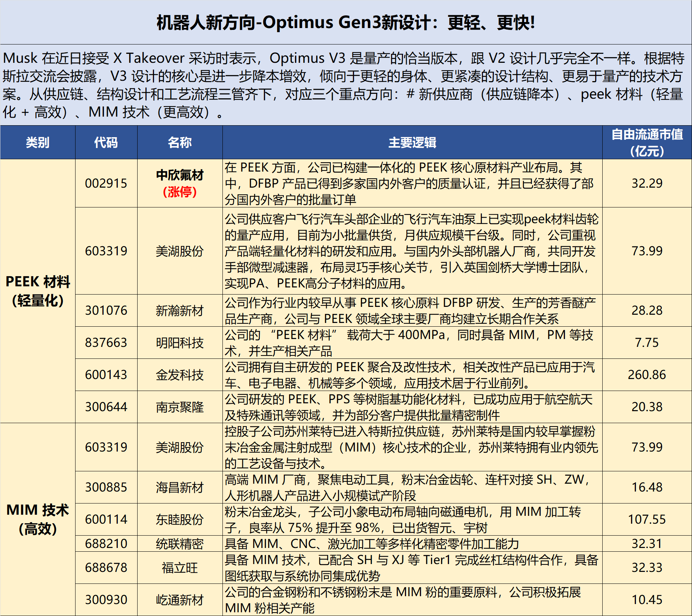The width and height of the screenshot is (692, 616).
Task: Click logic text '具备 MIM、CNC、激光加工'
Action: pos(372,544)
